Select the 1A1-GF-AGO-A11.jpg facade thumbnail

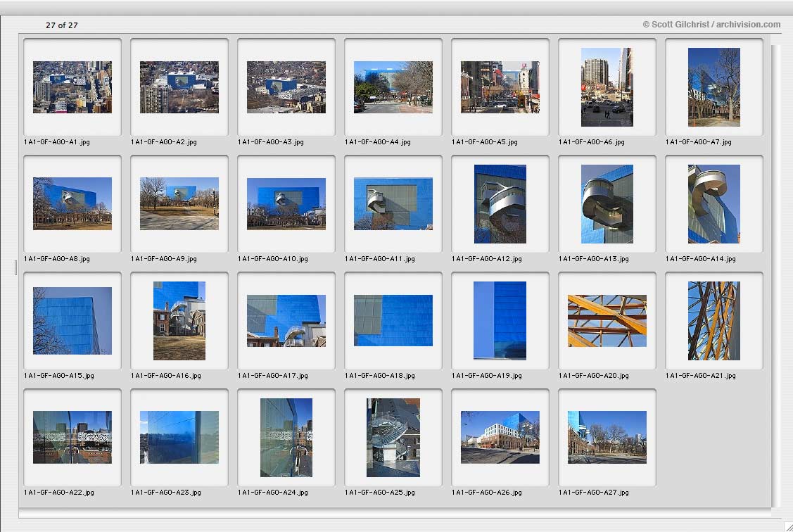coord(393,204)
